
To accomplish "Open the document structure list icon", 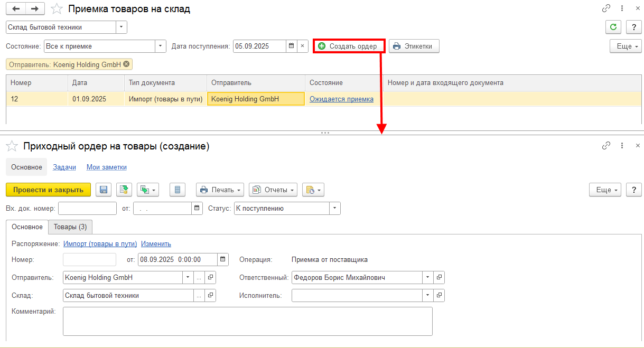I will coord(178,190).
